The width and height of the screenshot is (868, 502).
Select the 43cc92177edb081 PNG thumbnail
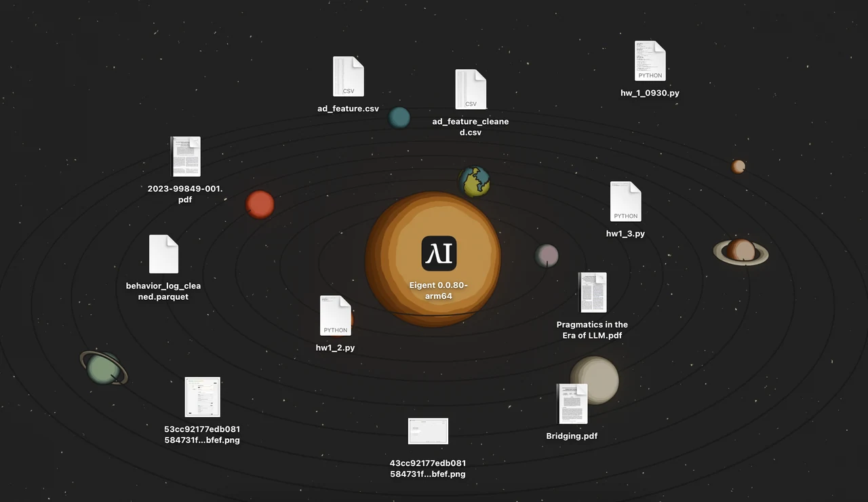(428, 431)
